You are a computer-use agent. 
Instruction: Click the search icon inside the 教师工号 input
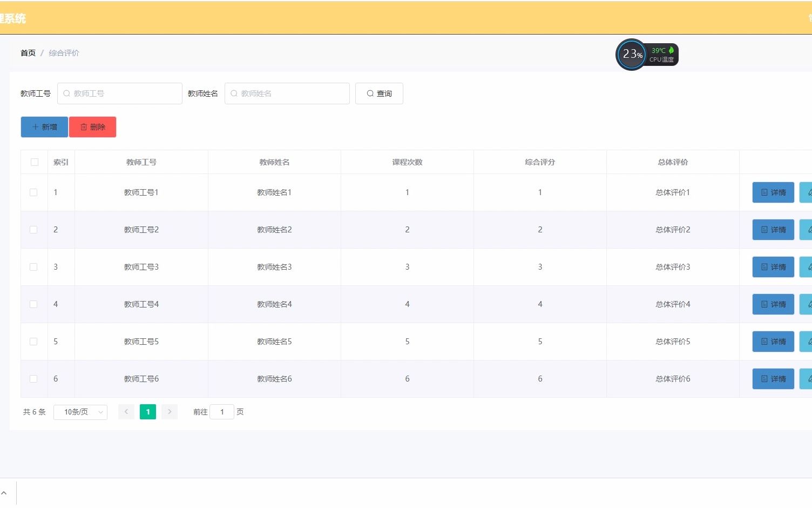point(66,93)
